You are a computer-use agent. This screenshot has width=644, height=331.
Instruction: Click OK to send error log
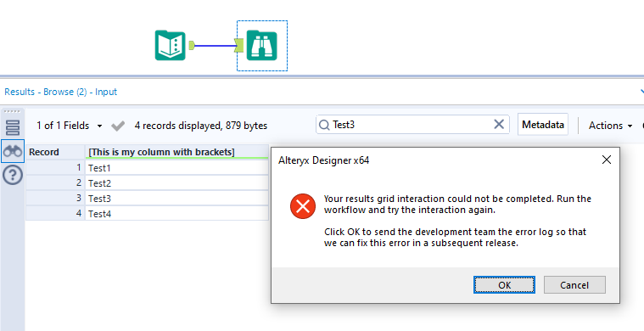pyautogui.click(x=504, y=285)
